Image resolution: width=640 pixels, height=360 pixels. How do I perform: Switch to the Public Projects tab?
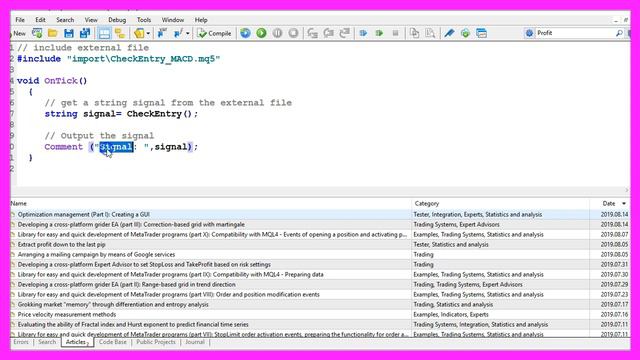pos(156,342)
